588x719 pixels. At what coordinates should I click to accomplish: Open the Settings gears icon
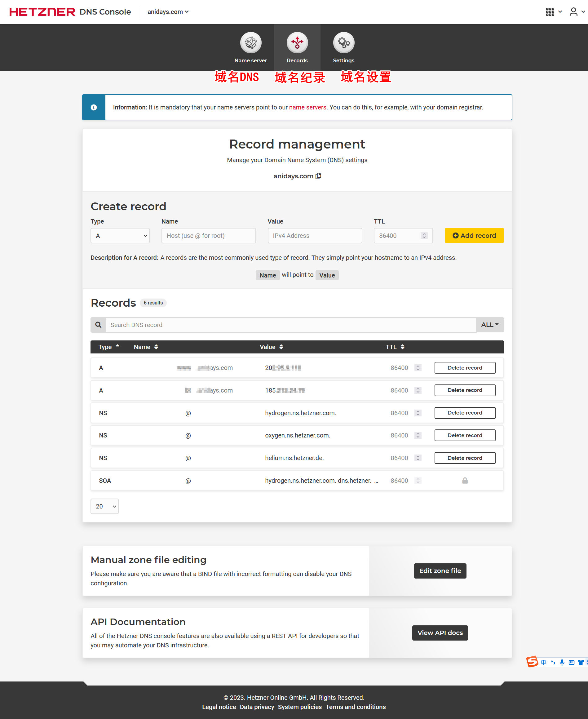click(343, 43)
